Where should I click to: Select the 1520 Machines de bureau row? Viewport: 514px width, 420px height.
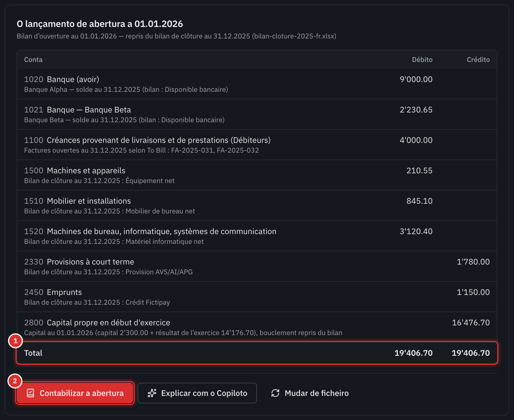[257, 236]
